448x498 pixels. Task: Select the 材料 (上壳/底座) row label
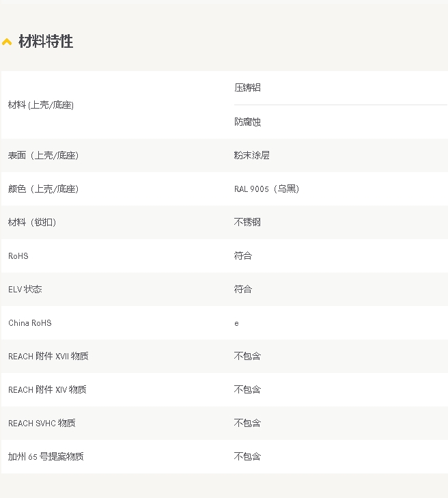point(41,105)
